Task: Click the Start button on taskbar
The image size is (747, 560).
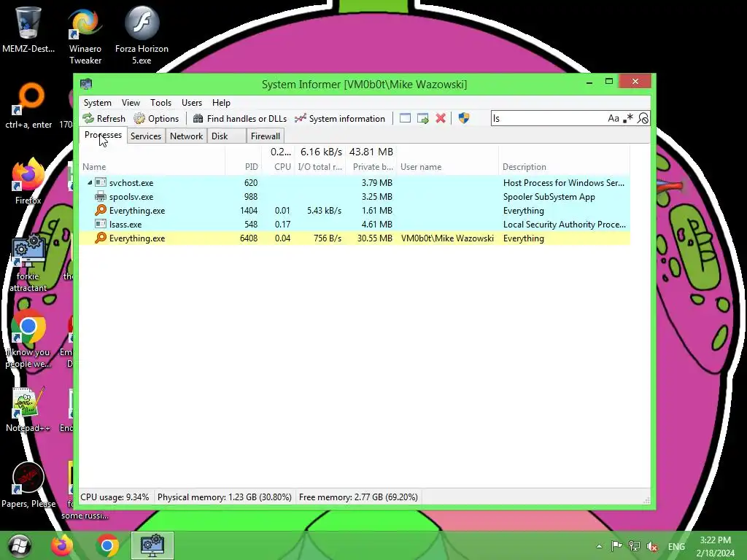Action: pyautogui.click(x=20, y=545)
